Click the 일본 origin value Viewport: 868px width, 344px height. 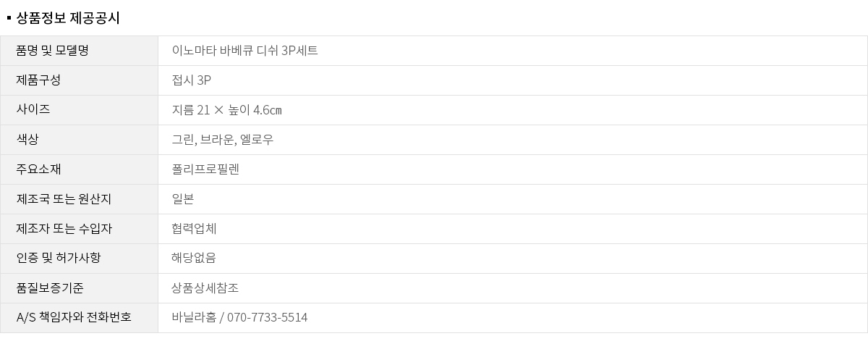(183, 199)
